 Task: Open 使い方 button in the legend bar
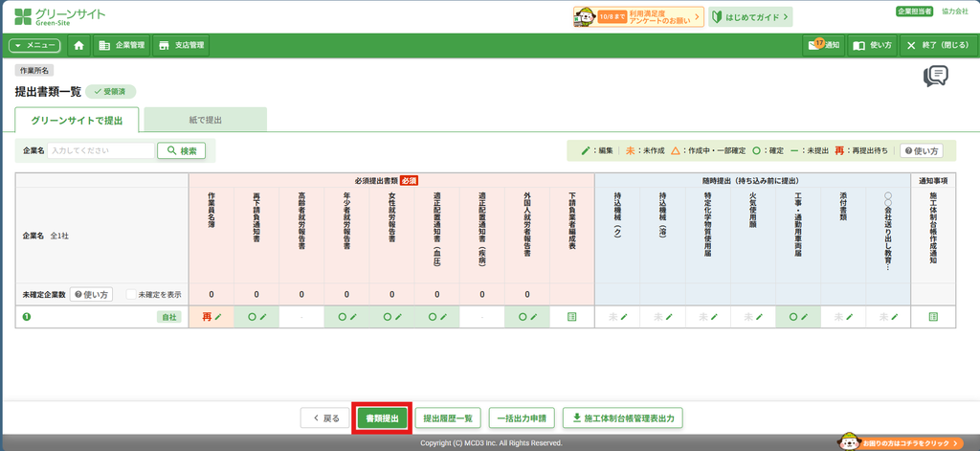point(922,150)
